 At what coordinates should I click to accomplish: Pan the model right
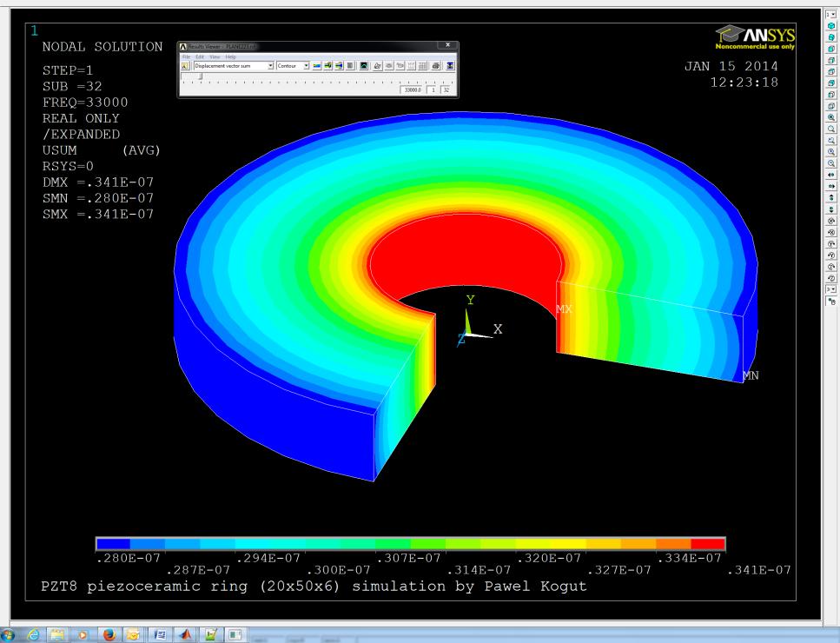(831, 187)
